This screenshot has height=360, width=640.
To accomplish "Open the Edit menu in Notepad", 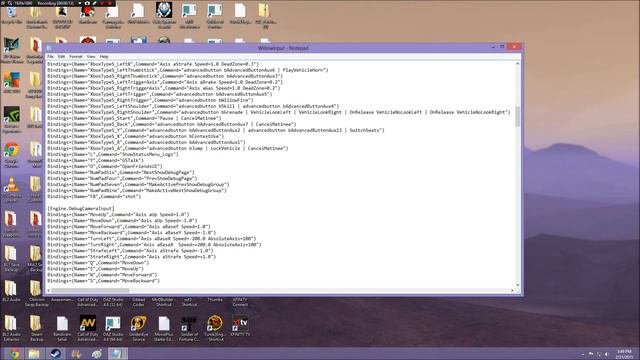I will (x=61, y=56).
